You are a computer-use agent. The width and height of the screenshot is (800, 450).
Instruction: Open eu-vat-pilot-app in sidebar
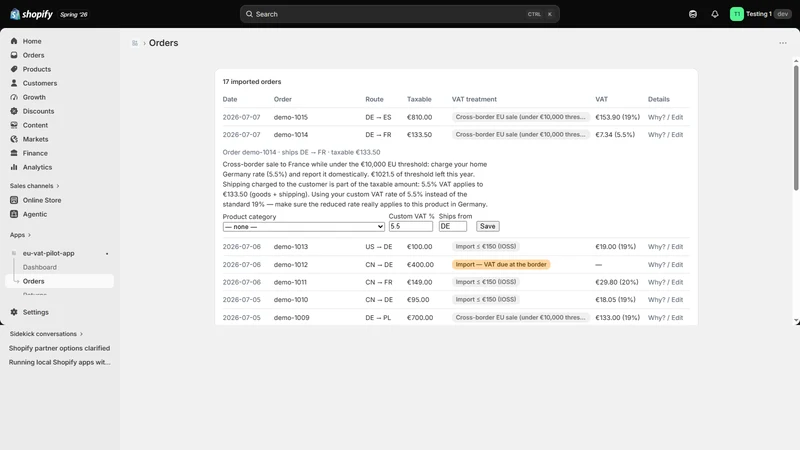click(48, 253)
